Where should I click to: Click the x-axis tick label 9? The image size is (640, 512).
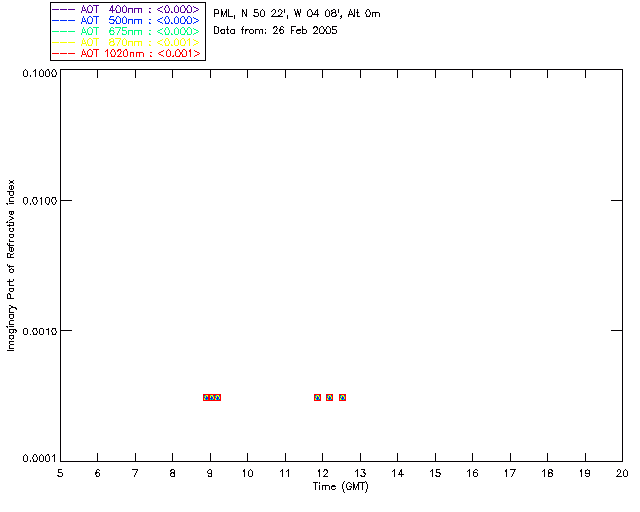210,473
